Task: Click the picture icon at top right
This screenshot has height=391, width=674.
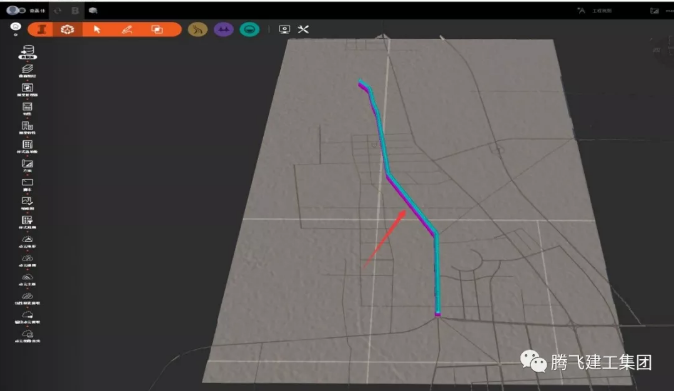Action: point(654,11)
